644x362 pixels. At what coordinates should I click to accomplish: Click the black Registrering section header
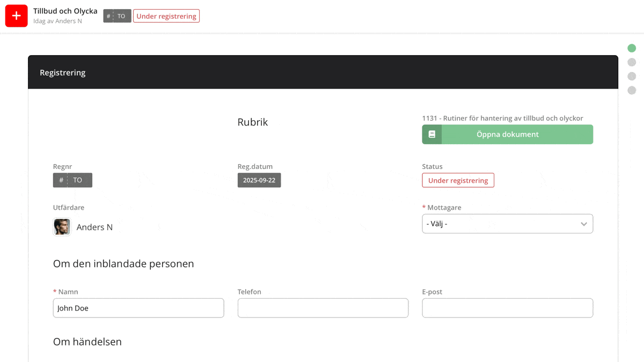pos(323,72)
